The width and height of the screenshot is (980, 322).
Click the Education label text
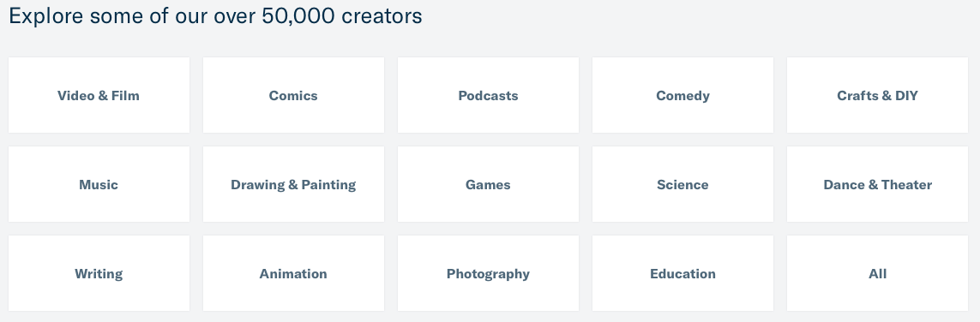[682, 274]
